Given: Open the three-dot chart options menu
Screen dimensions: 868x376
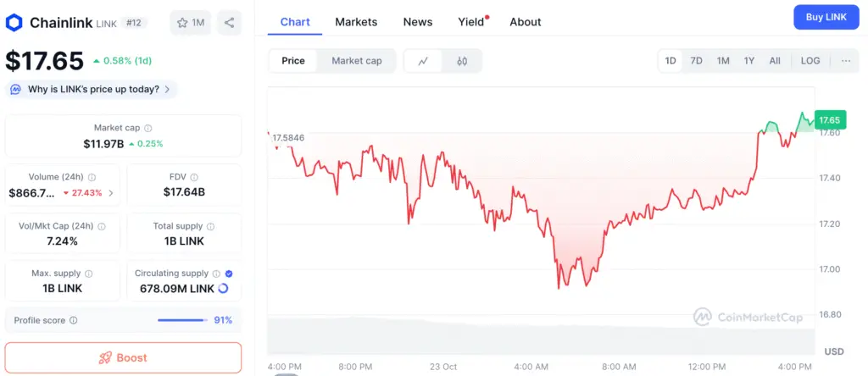Looking at the screenshot, I should [x=845, y=61].
